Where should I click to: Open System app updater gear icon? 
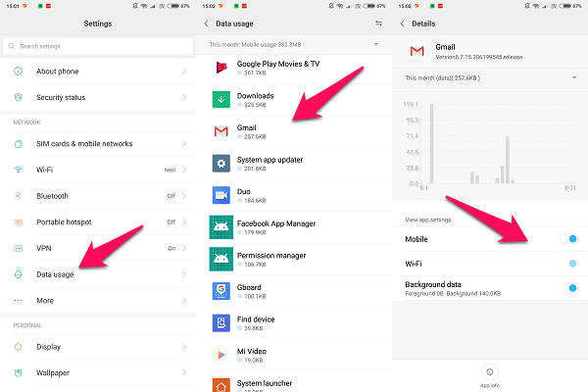tap(221, 164)
